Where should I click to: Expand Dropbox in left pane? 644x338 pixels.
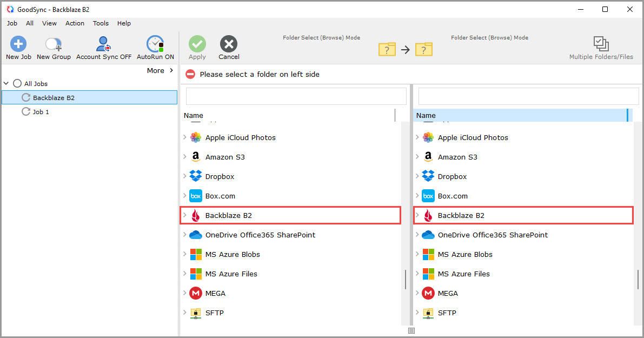coord(185,176)
